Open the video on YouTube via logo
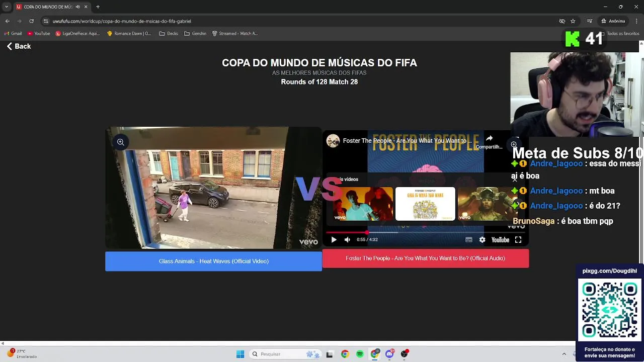Viewport: 644px width, 362px height. coord(500,240)
